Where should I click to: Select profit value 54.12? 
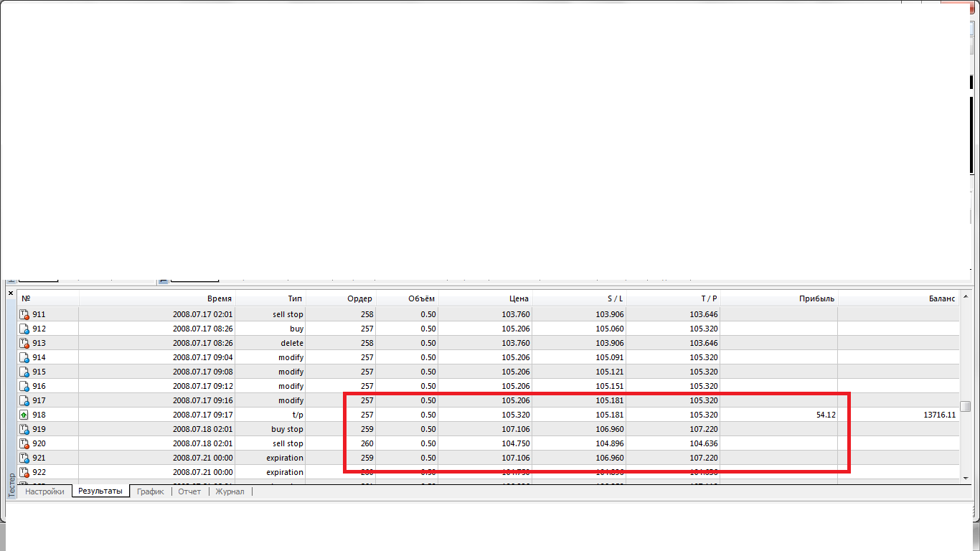[826, 415]
